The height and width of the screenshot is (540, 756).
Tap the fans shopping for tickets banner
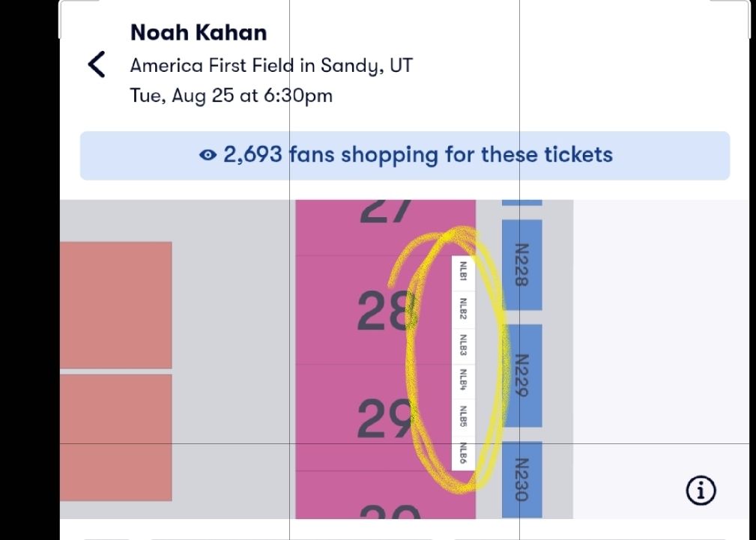(x=405, y=156)
